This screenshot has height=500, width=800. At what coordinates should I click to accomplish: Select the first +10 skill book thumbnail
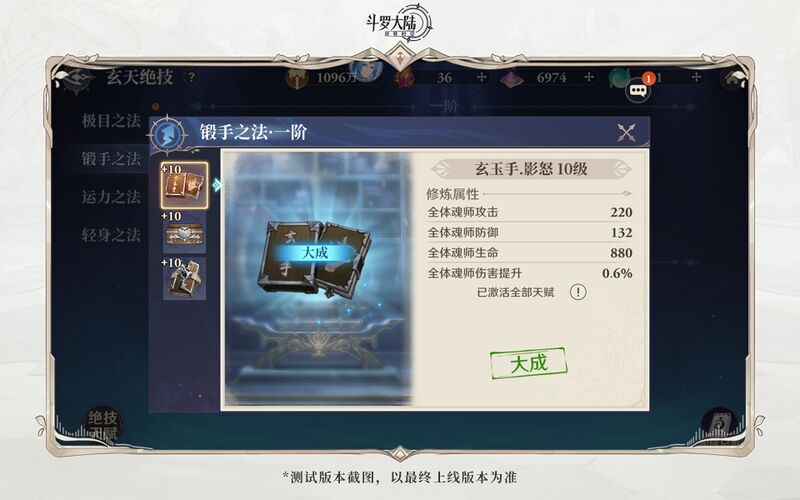(x=184, y=185)
